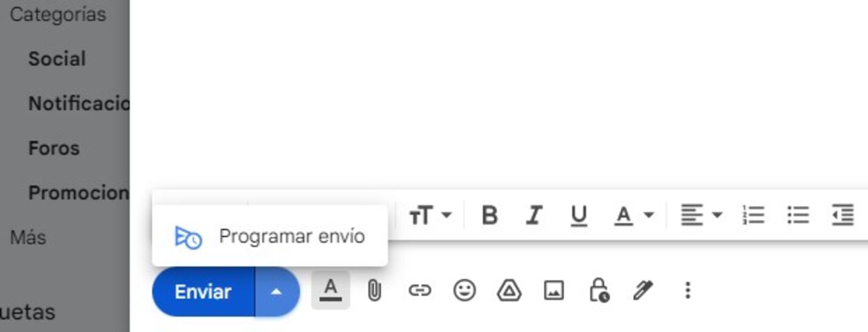Insert a photo with the image icon

pos(553,291)
